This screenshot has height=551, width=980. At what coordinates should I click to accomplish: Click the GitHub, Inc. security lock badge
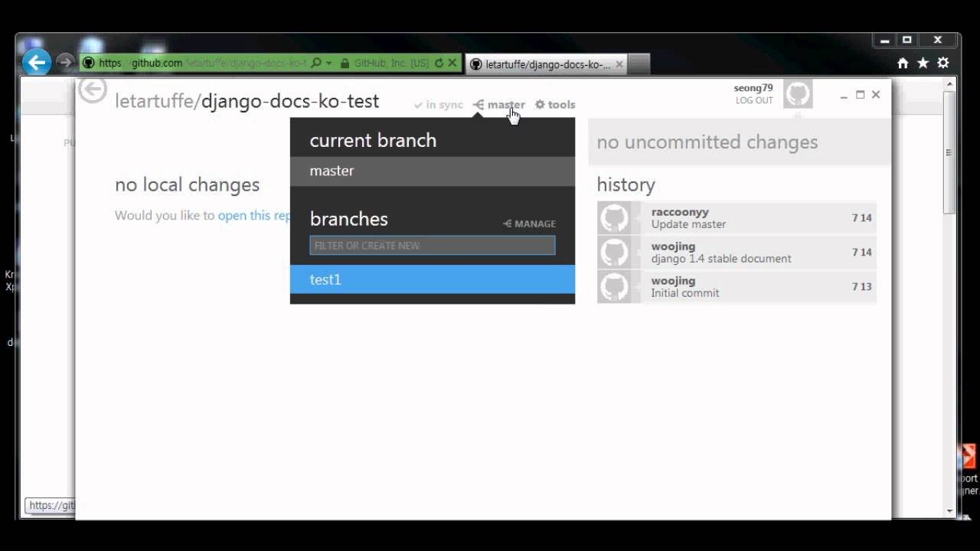384,63
